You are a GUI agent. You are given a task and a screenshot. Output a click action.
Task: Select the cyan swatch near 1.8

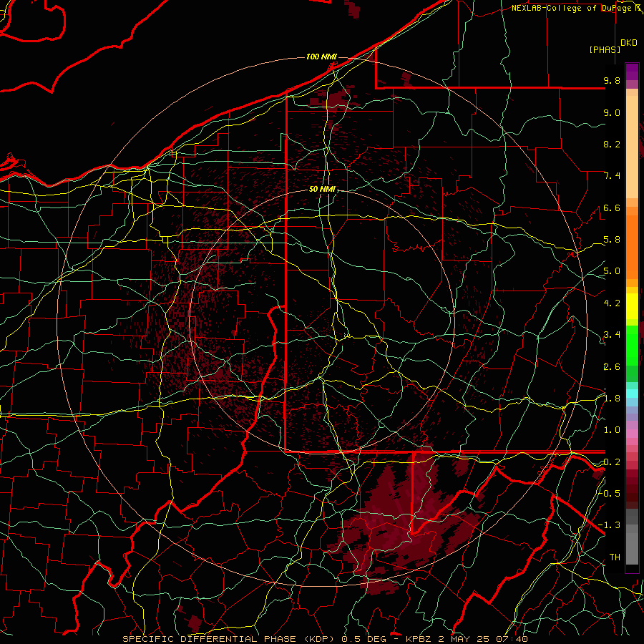coord(632,394)
